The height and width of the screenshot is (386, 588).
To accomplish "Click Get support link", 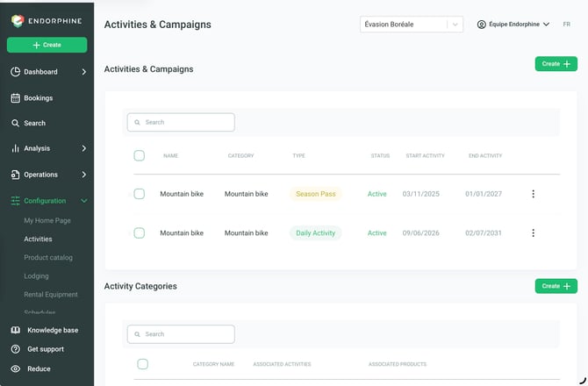I will pos(46,349).
